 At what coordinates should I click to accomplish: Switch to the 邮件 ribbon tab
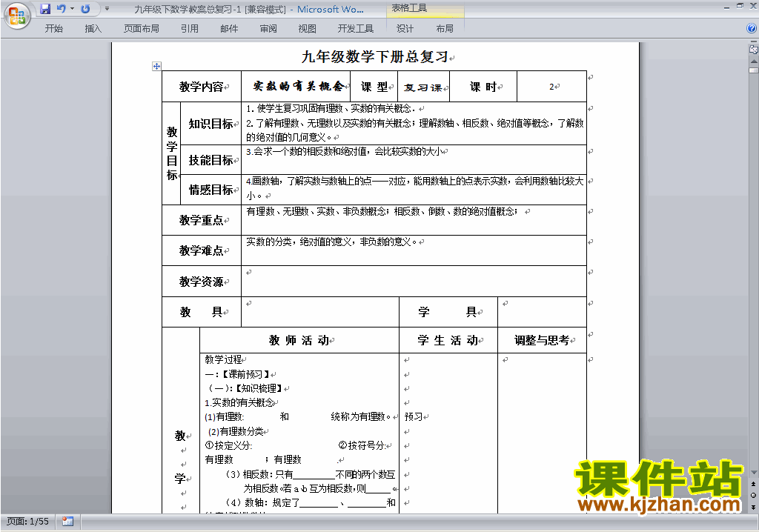tap(229, 29)
